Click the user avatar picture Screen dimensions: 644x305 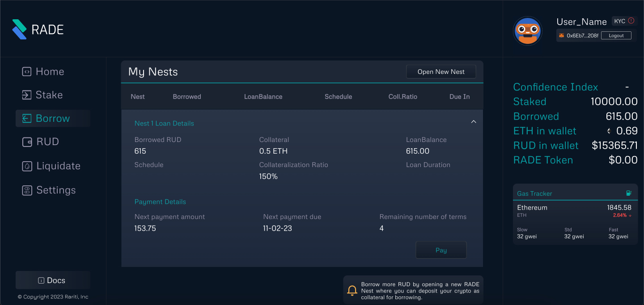tap(528, 31)
